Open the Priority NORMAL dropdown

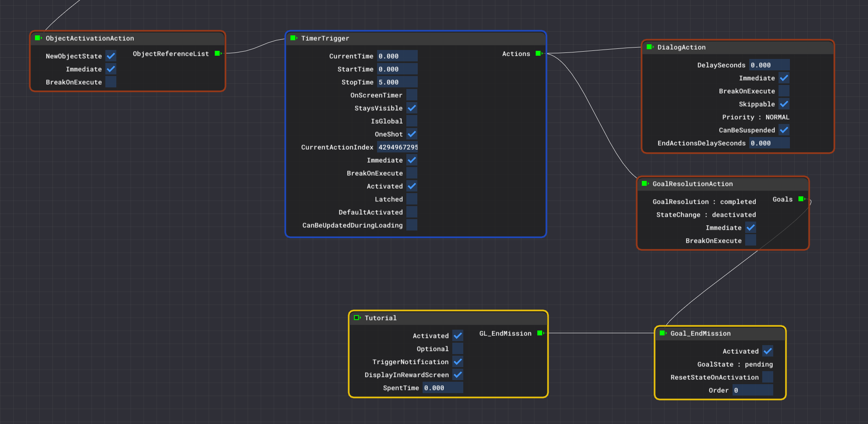[777, 117]
